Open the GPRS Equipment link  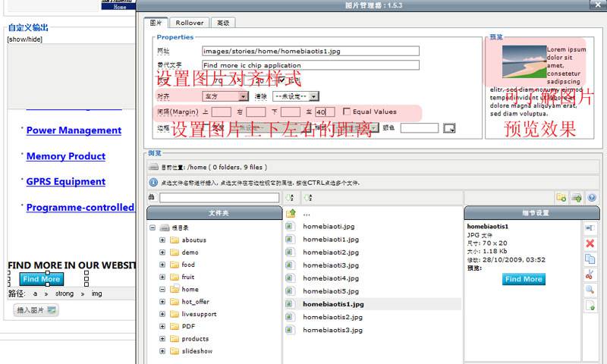pos(66,182)
